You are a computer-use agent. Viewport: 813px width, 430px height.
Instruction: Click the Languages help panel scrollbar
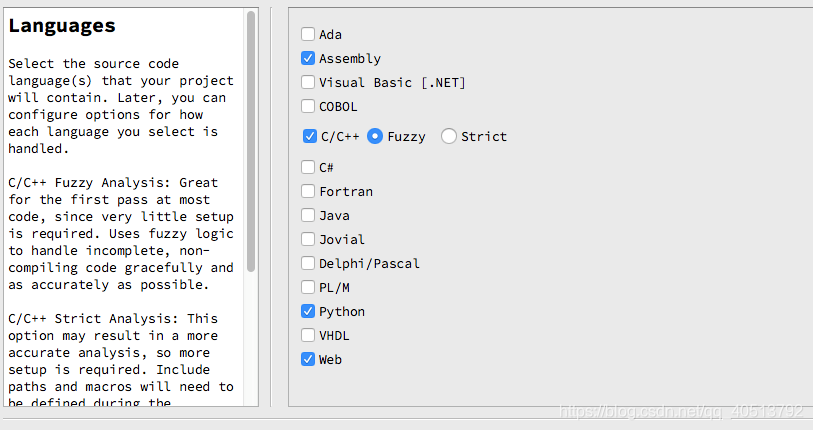coord(251,140)
